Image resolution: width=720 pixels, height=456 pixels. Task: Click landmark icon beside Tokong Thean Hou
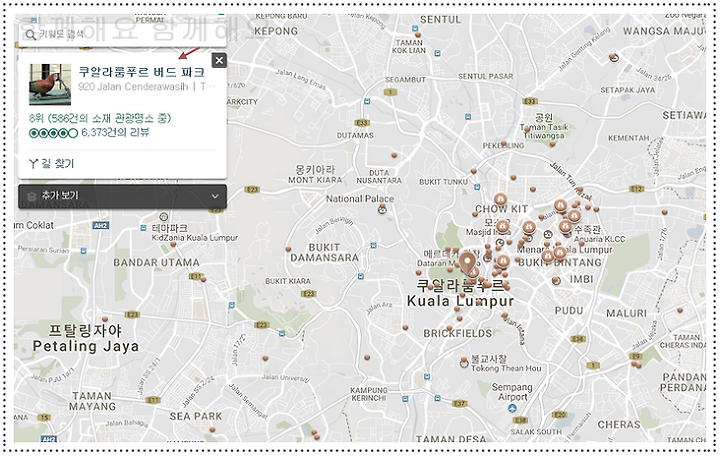464,364
